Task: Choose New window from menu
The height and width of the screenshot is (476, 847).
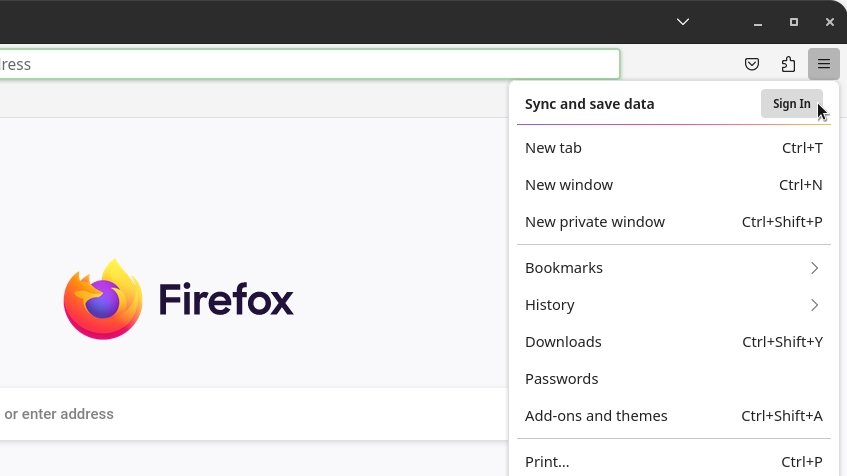Action: coord(674,185)
